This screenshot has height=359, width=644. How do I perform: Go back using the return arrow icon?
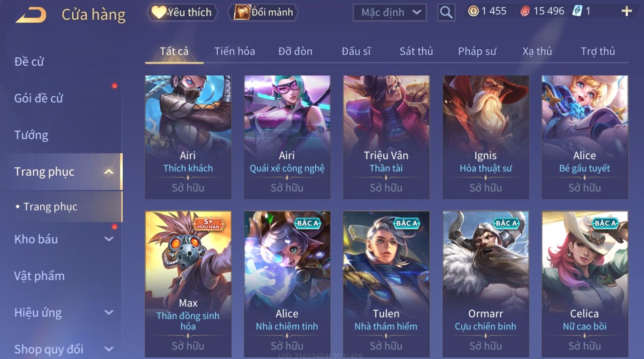(31, 15)
